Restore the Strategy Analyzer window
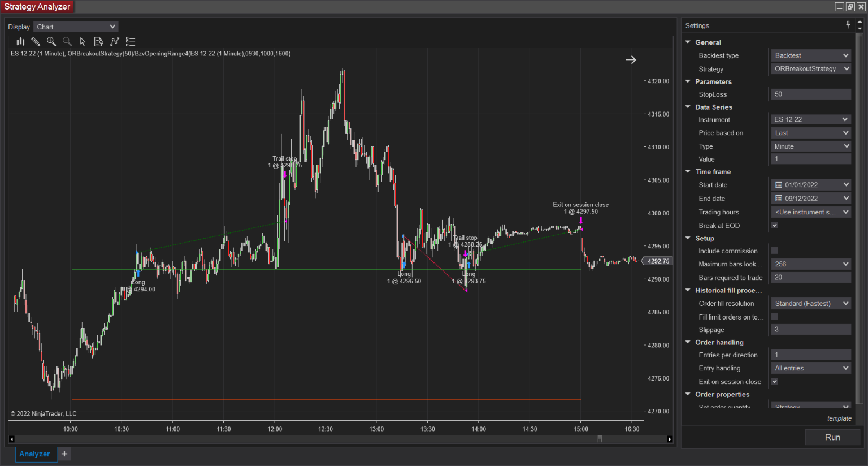868x466 pixels. [x=850, y=7]
